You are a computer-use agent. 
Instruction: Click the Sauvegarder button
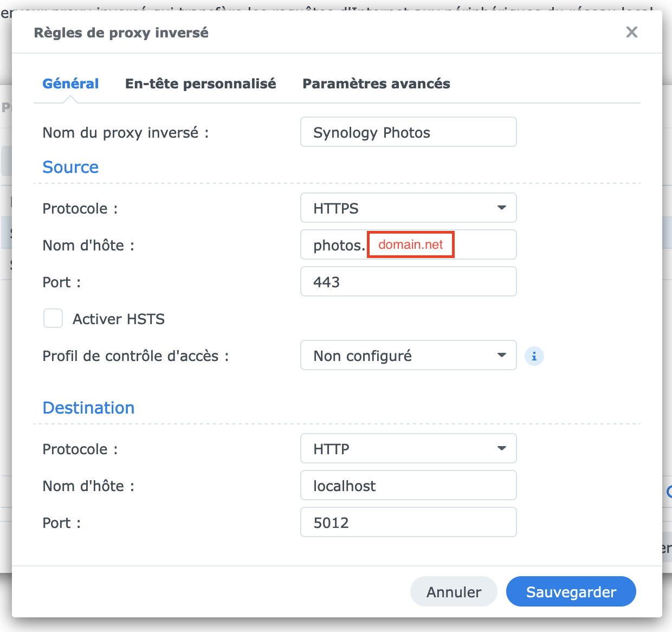point(571,592)
